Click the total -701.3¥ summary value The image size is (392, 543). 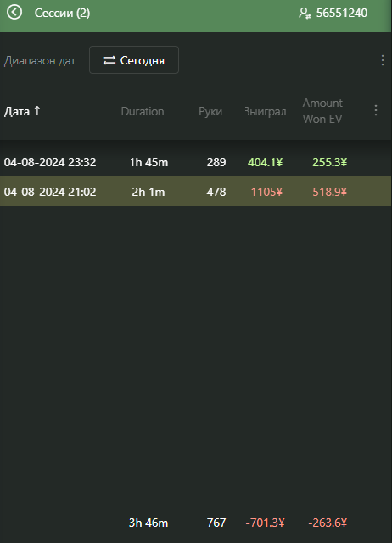pyautogui.click(x=266, y=523)
